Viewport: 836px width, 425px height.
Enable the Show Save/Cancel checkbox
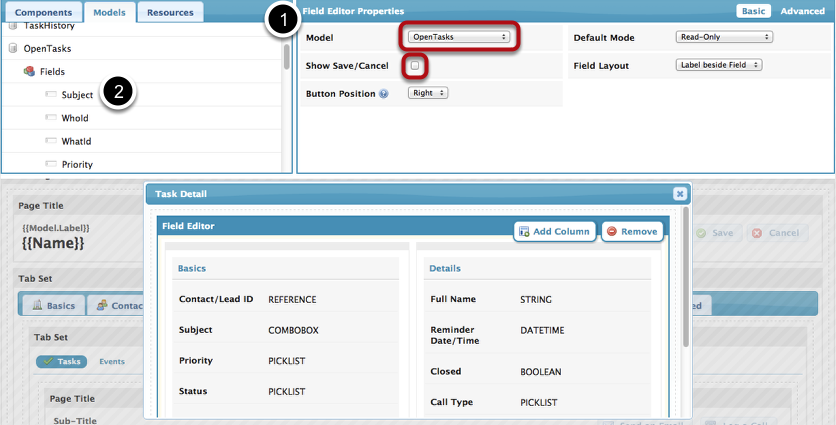click(x=414, y=65)
